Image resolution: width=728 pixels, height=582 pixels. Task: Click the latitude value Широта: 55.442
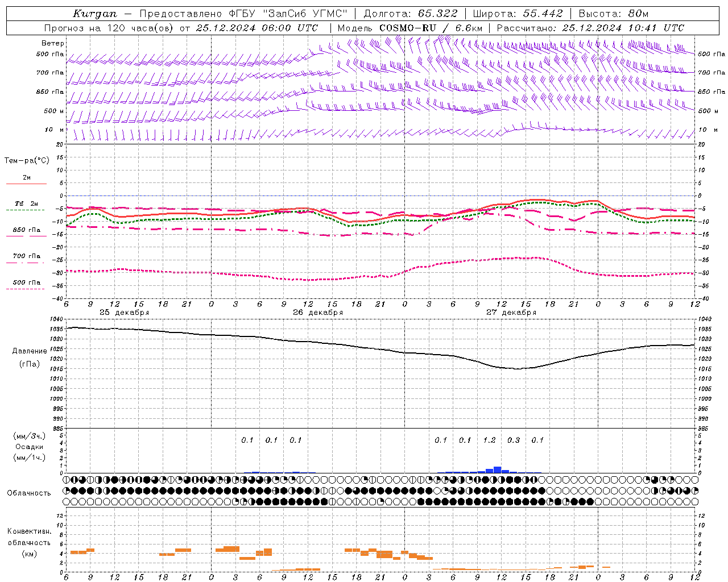pyautogui.click(x=518, y=14)
